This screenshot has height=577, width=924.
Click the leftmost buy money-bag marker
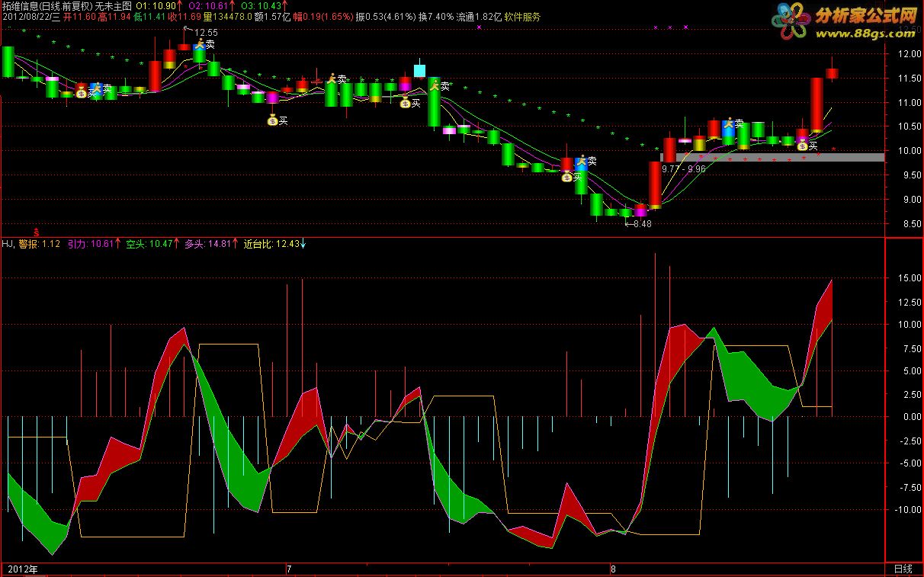click(x=82, y=92)
